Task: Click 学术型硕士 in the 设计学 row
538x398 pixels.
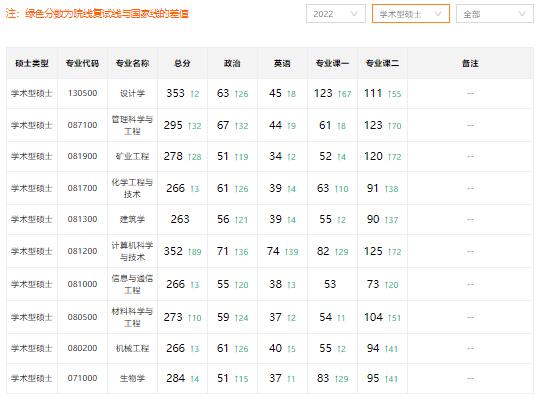Action: pyautogui.click(x=32, y=93)
